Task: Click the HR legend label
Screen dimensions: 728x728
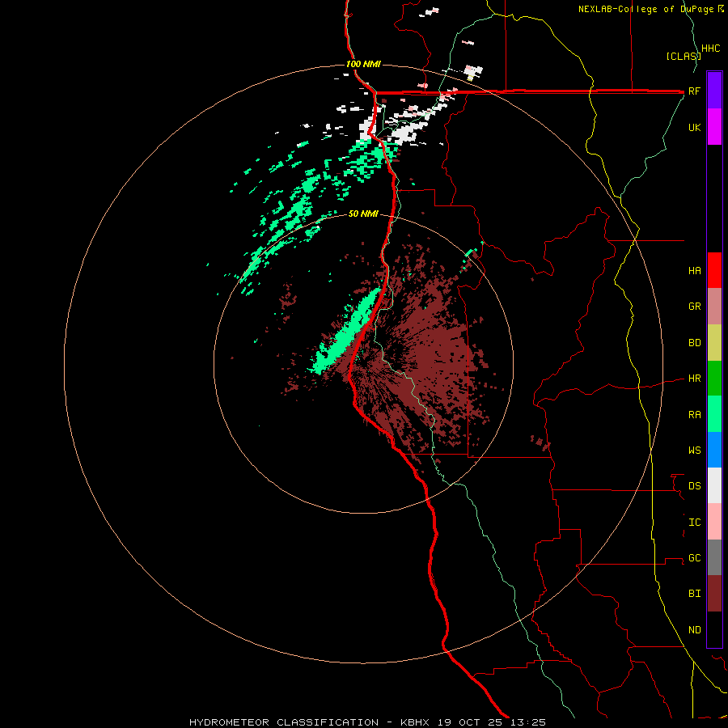Action: click(x=695, y=379)
